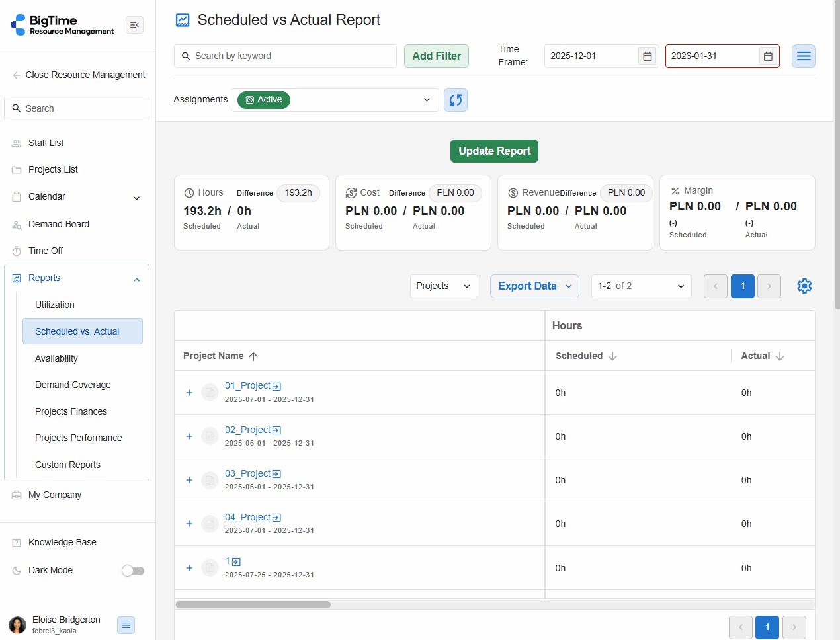Open the user menu next to Eloise Bridgerton
Viewport: 840px width, 640px height.
[126, 625]
